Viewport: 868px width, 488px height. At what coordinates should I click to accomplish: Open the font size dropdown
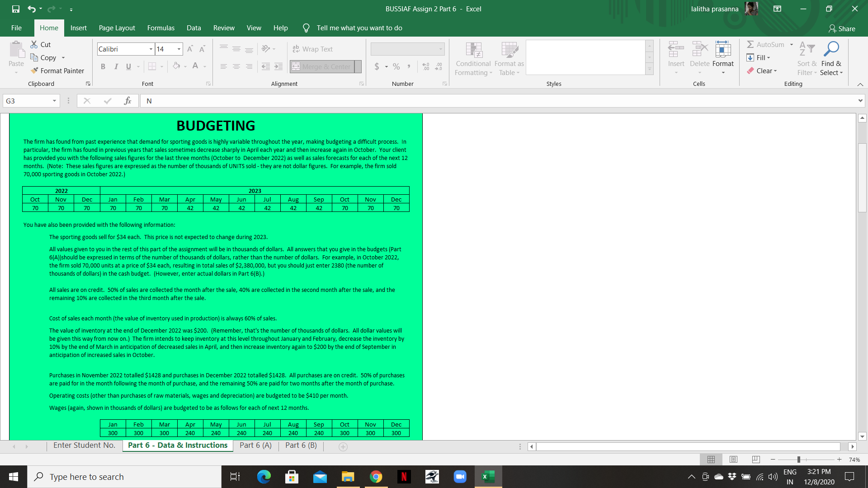(178, 49)
